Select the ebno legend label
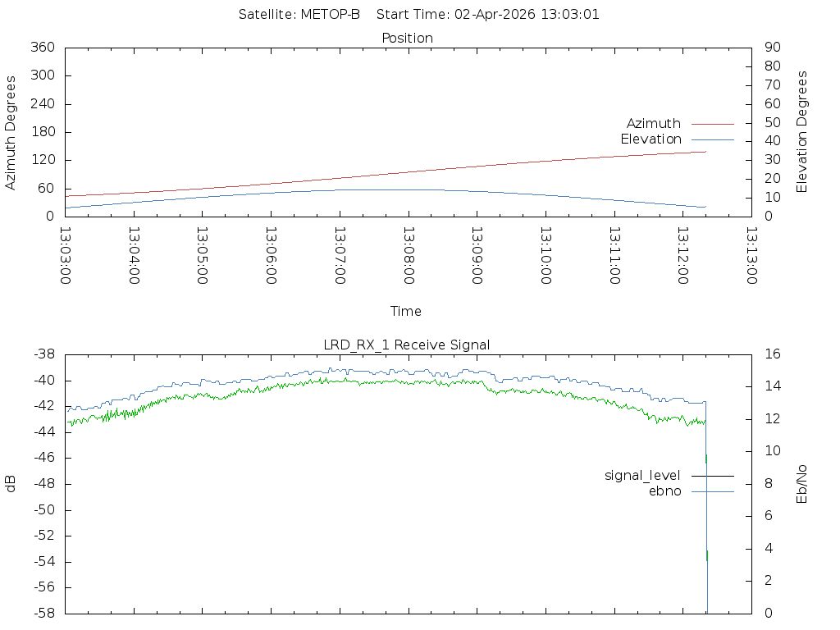The image size is (840, 630). [x=664, y=491]
